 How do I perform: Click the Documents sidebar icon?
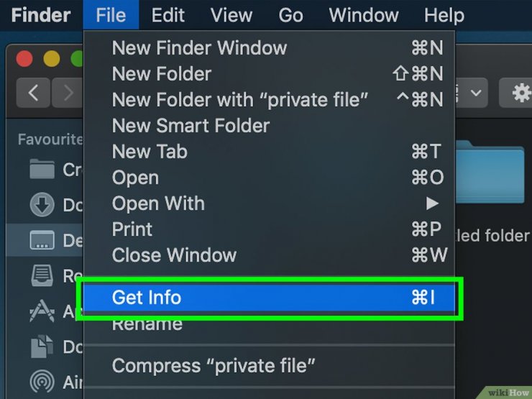coord(42,347)
